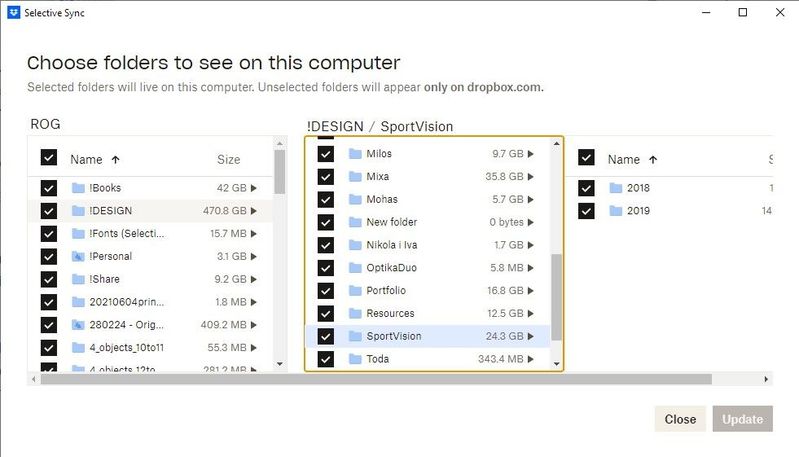The width and height of the screenshot is (799, 457).
Task: Click the !DESIGN folder icon
Action: point(78,211)
